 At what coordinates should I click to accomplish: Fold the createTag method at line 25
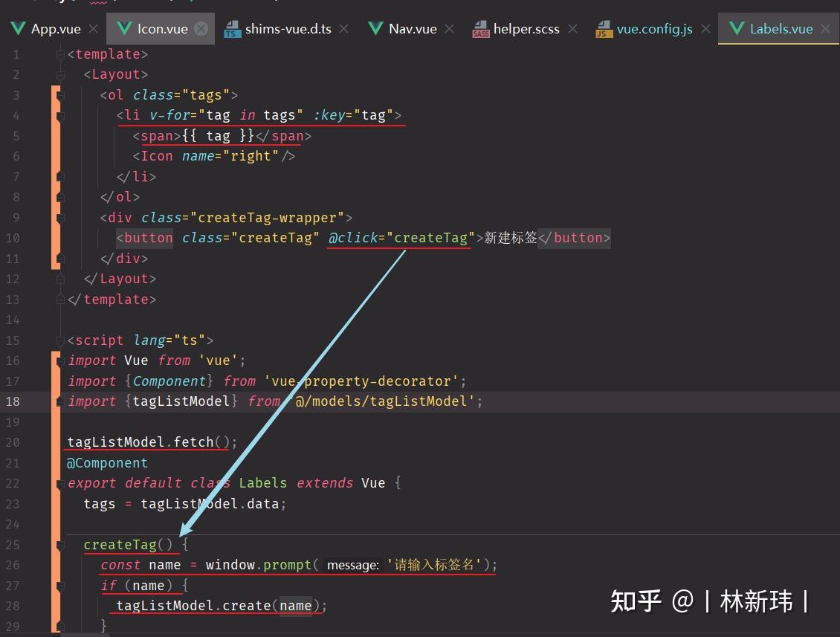pyautogui.click(x=60, y=546)
